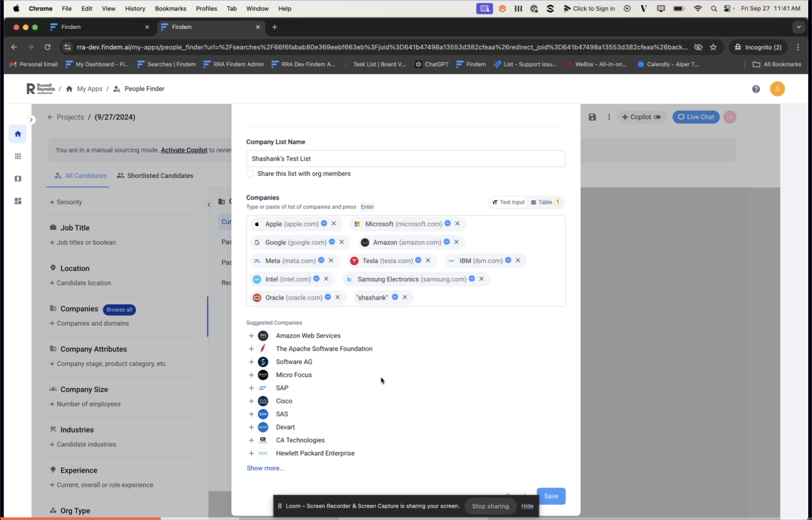
Task: Delete the Google company chip
Action: pos(341,242)
